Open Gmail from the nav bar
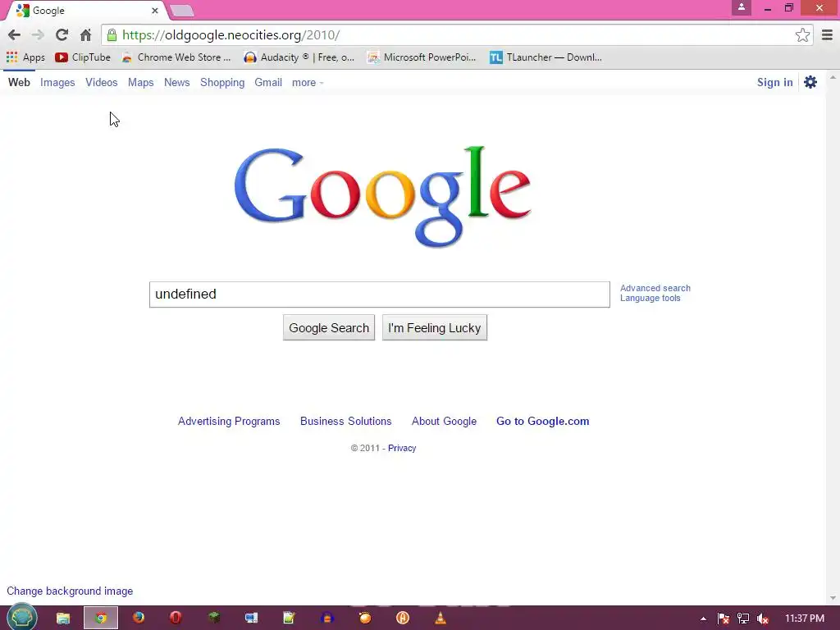 (x=268, y=83)
